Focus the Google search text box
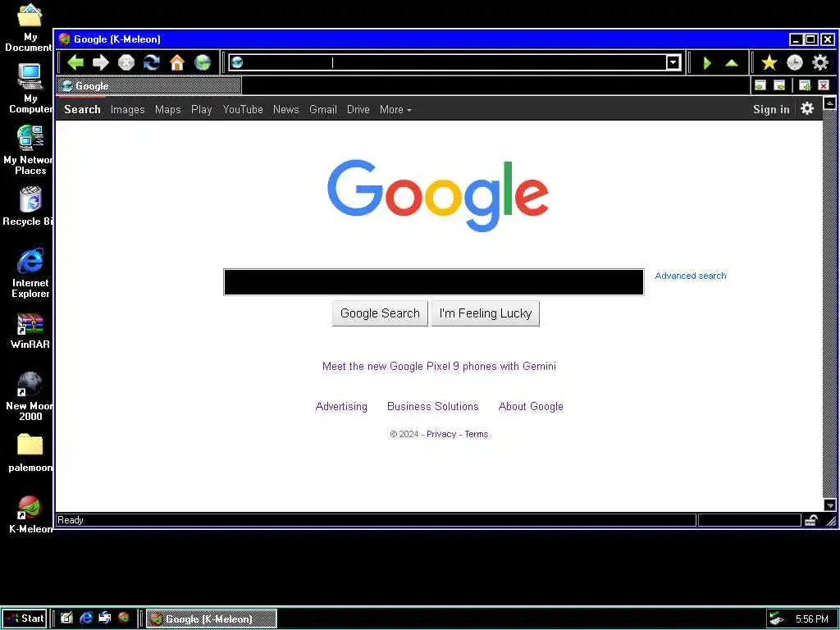 point(433,282)
